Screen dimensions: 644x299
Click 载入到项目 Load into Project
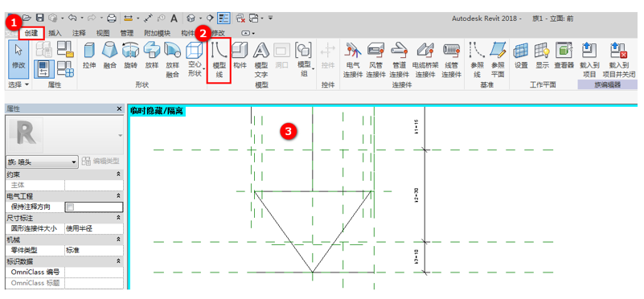coord(589,60)
